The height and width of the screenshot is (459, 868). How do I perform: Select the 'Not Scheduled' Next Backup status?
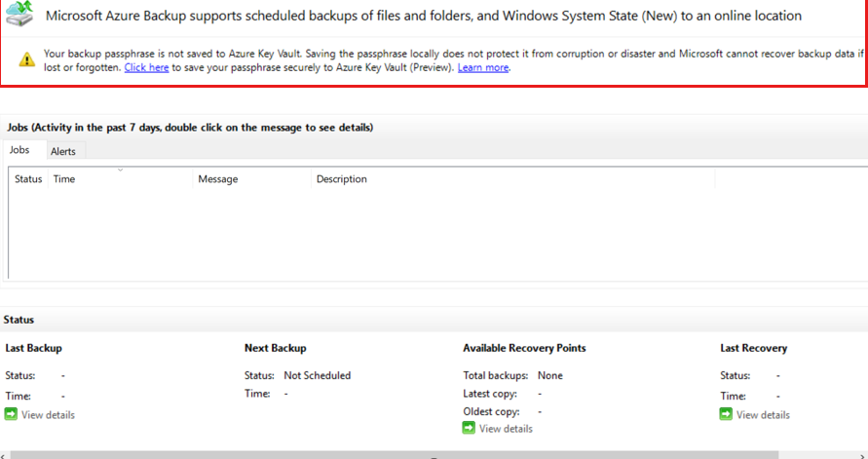pyautogui.click(x=317, y=375)
